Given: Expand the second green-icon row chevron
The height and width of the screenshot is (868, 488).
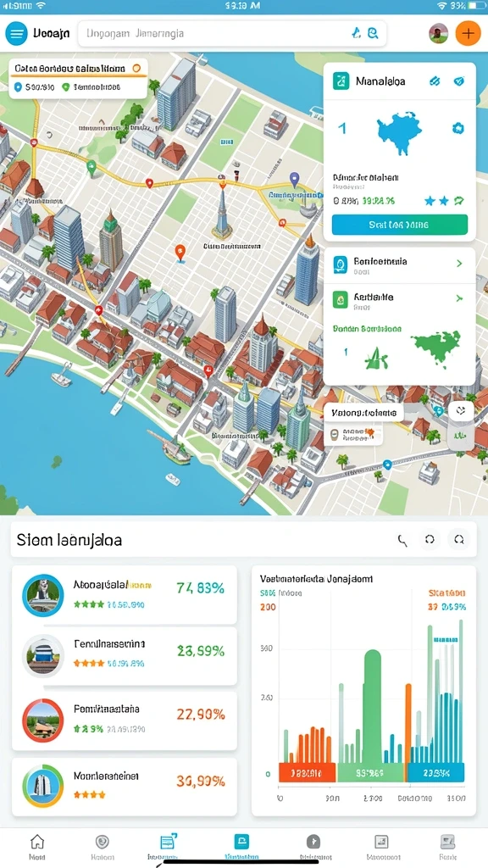Looking at the screenshot, I should point(459,298).
